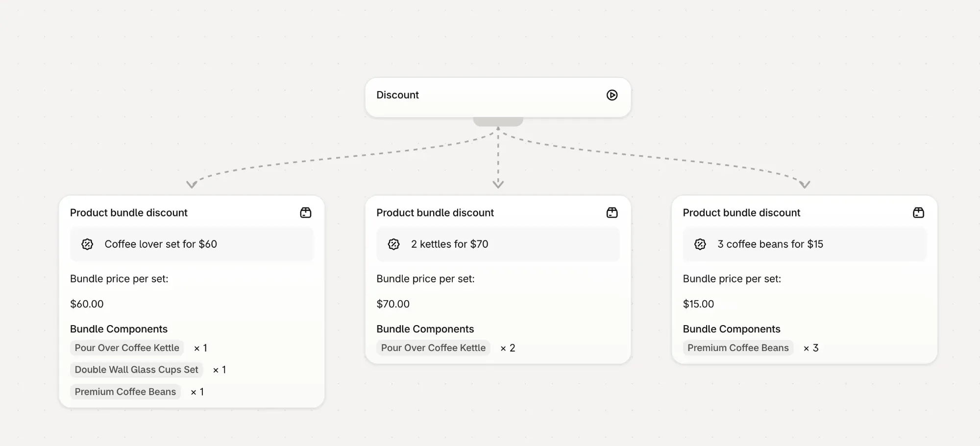Click the '× 3' coffee beans quantity
980x446 pixels.
pyautogui.click(x=811, y=348)
